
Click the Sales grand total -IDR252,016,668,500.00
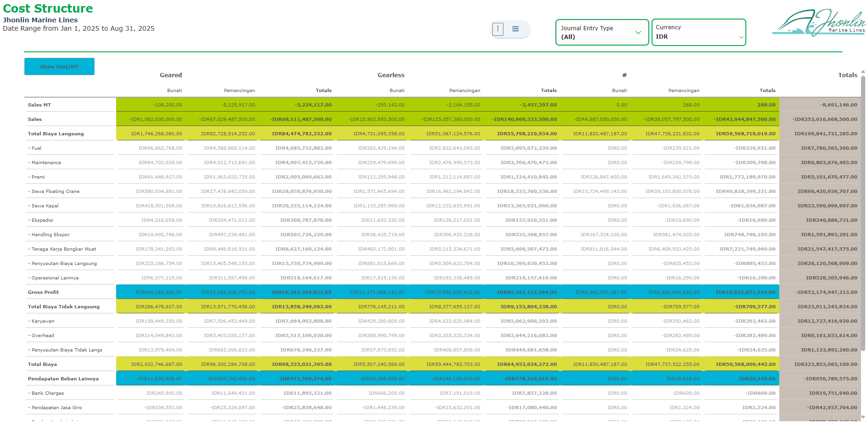[825, 119]
